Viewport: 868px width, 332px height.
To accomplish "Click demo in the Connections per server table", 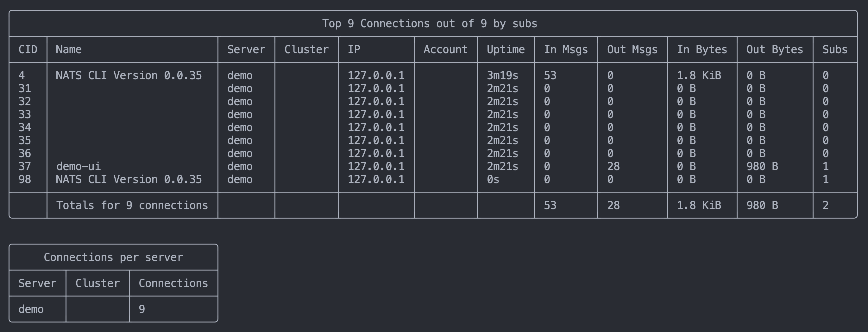I will 31,310.
